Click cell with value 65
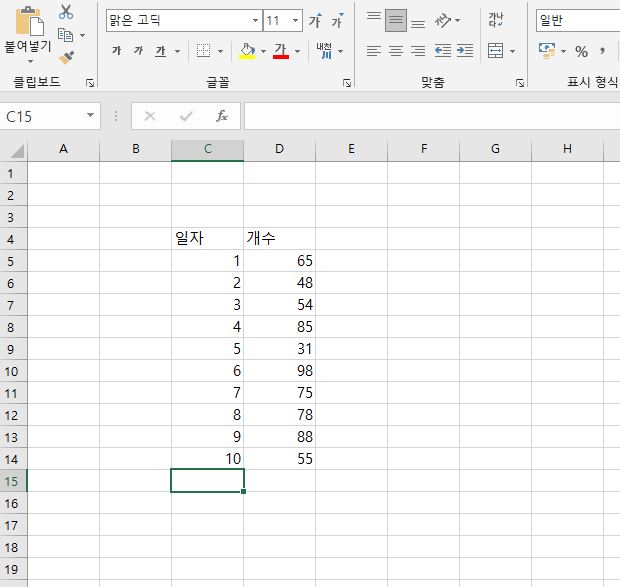Viewport: 620px width, 587px height. click(x=280, y=260)
